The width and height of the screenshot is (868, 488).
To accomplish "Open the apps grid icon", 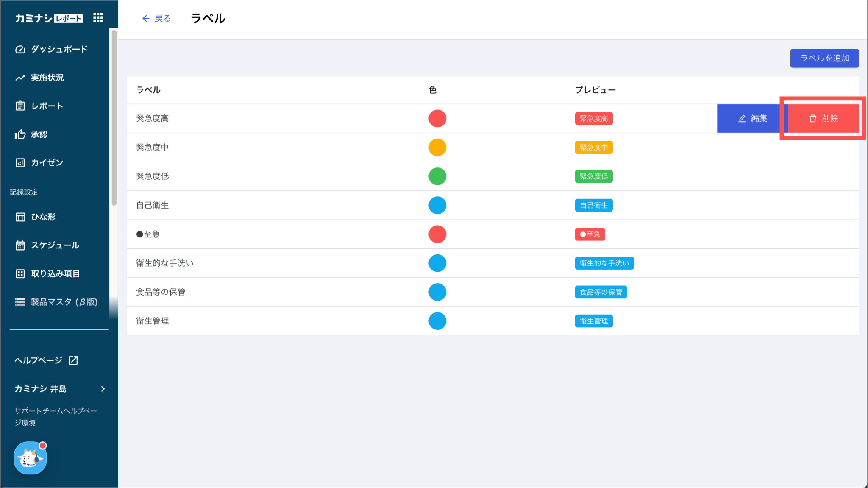I will 98,18.
